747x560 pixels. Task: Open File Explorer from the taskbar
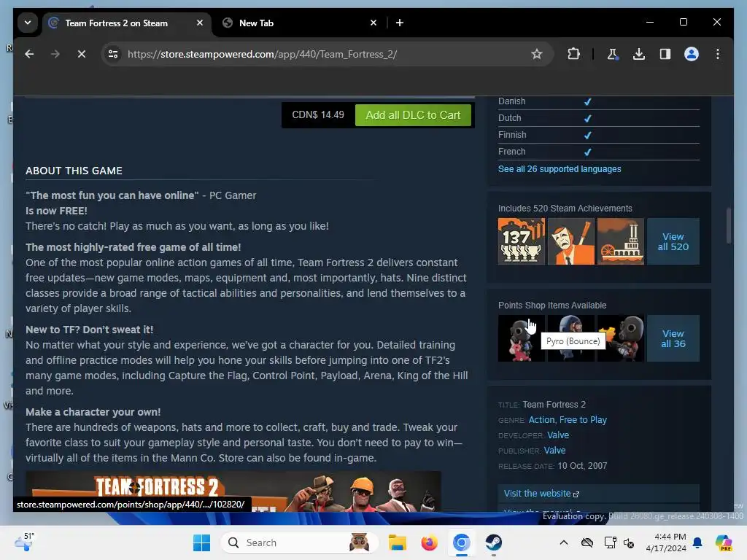(398, 542)
